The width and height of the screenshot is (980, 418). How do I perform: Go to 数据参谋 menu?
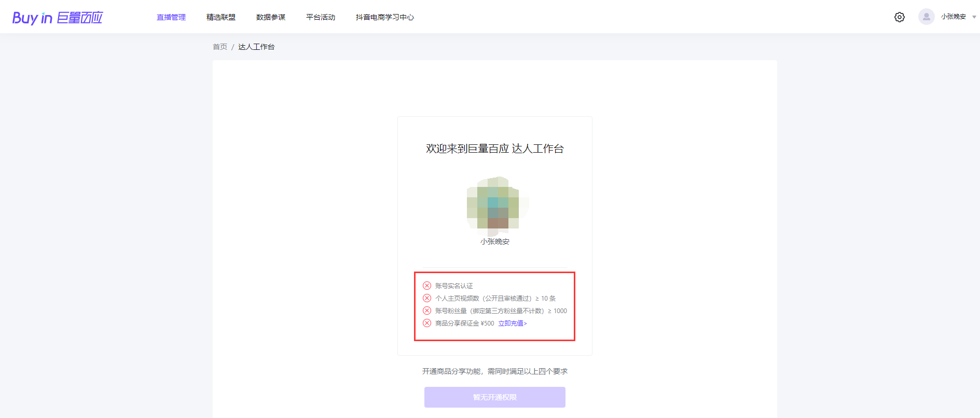271,17
